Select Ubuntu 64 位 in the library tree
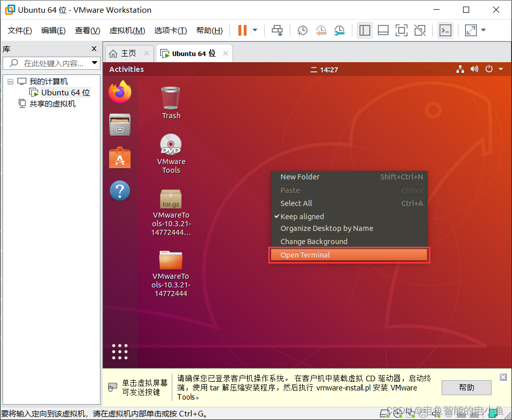 [66, 93]
